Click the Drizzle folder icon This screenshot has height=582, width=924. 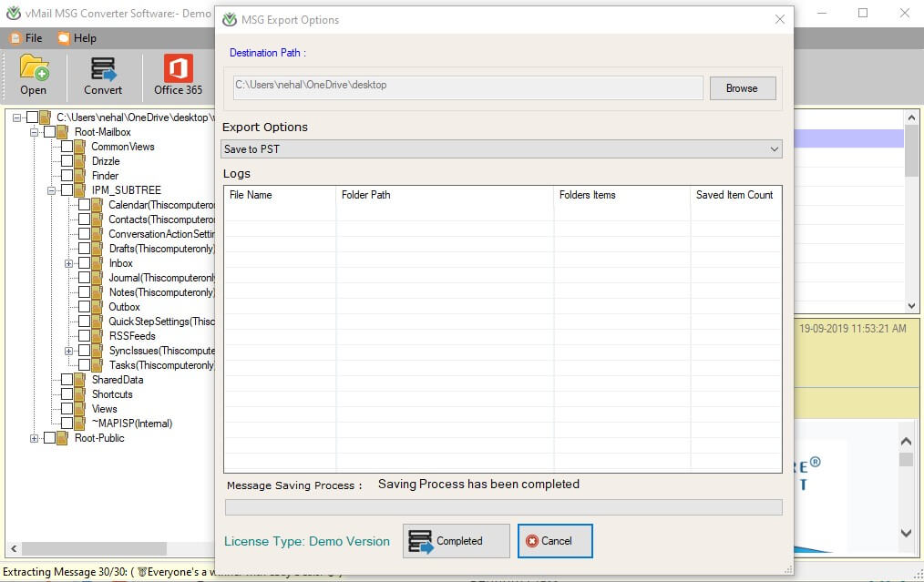click(80, 161)
